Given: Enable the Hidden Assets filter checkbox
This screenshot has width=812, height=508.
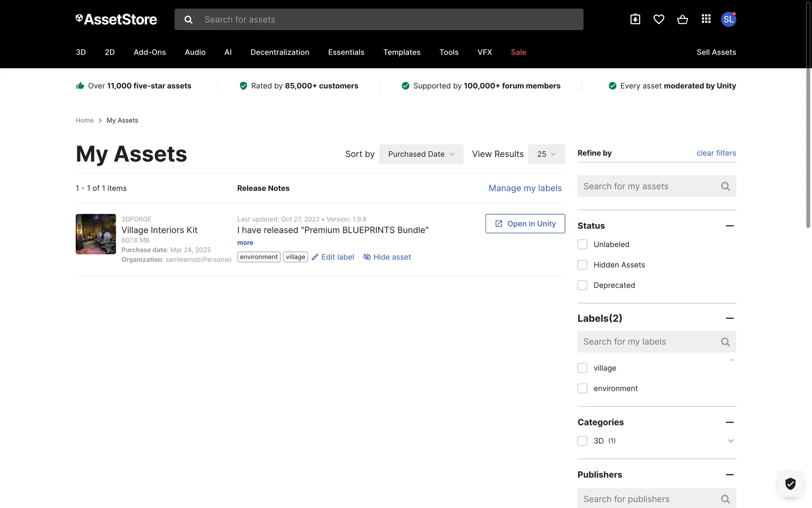Looking at the screenshot, I should 582,265.
